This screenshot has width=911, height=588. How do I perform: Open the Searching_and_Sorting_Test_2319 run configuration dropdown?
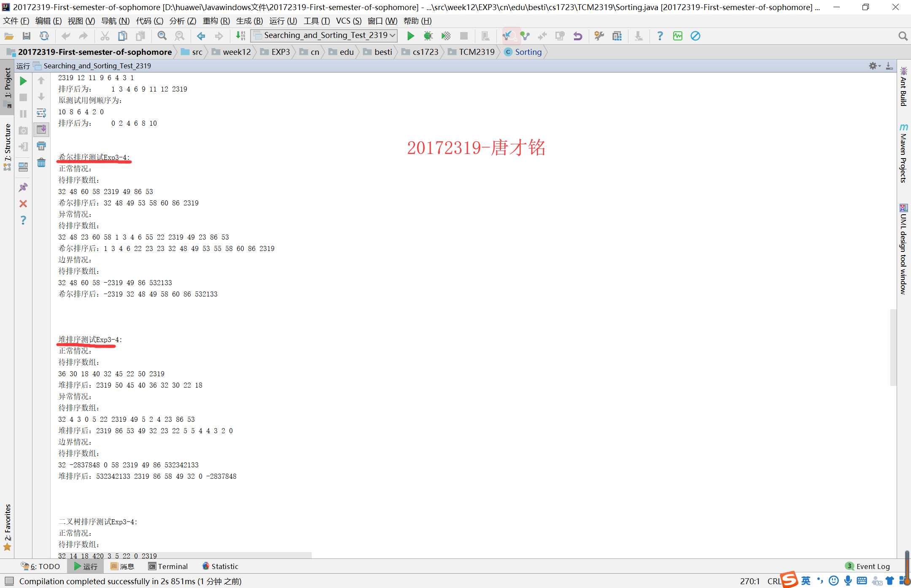[324, 35]
